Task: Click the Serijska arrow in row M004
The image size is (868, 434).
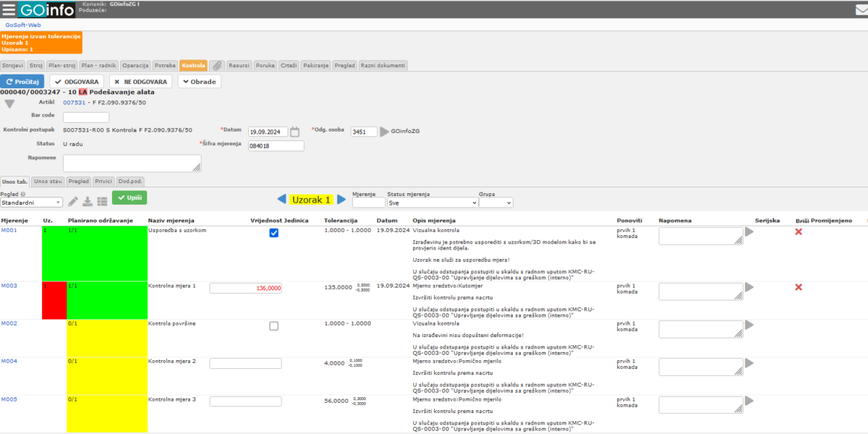Action: pyautogui.click(x=749, y=362)
